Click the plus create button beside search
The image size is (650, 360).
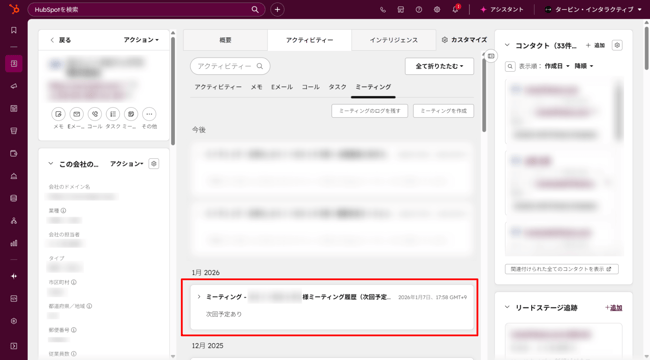[277, 10]
